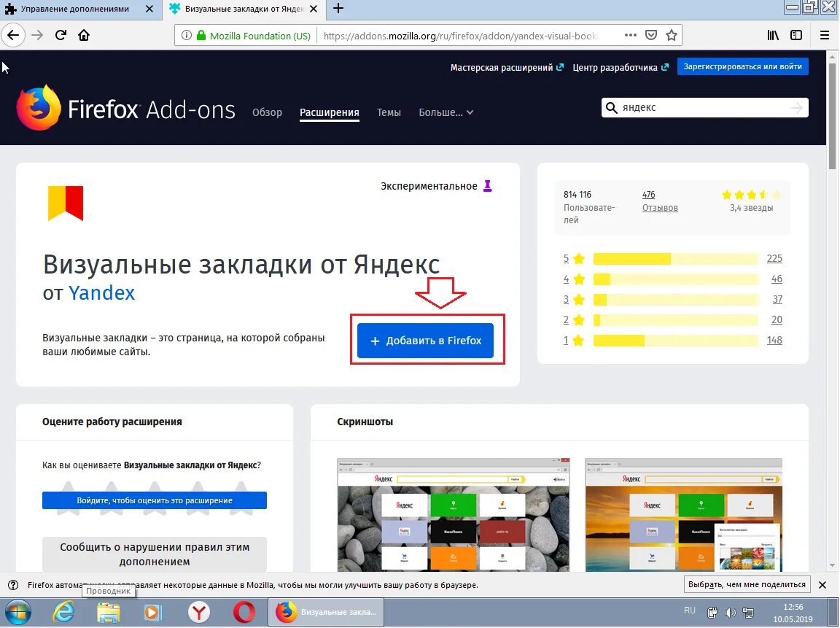Click the Firefox Add-ons logo
Screen dimensions: 840x628
tap(126, 108)
